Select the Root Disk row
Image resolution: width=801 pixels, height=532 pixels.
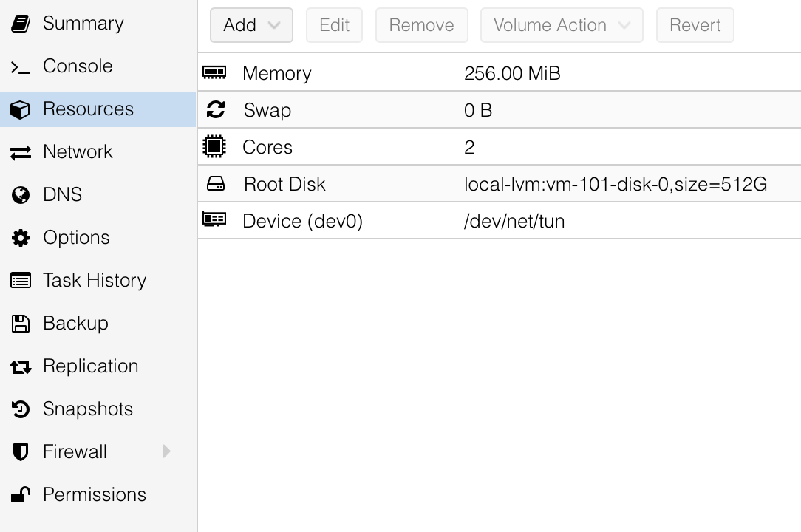coord(499,184)
